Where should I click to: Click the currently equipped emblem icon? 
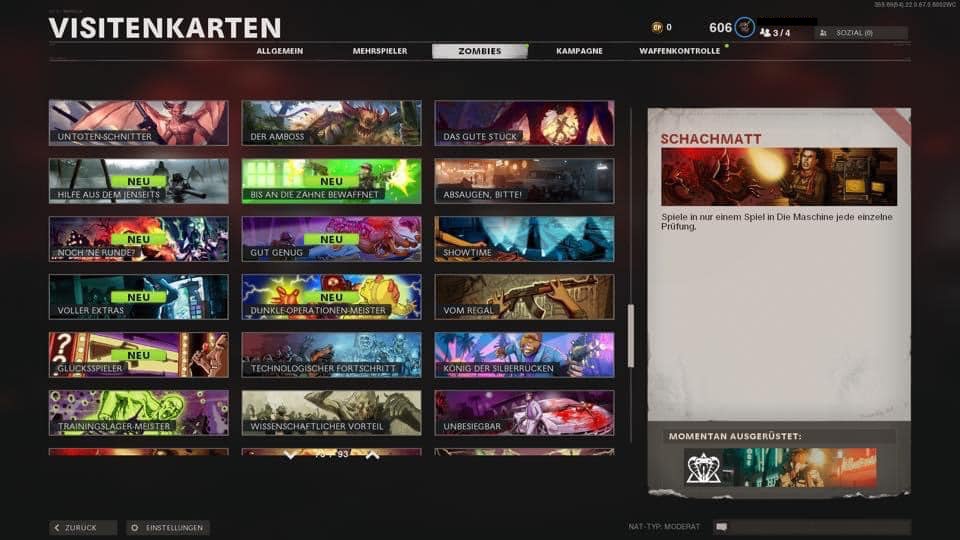point(705,467)
